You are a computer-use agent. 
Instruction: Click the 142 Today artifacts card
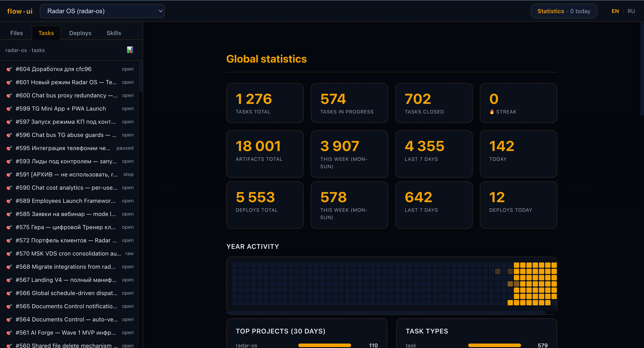coord(518,154)
